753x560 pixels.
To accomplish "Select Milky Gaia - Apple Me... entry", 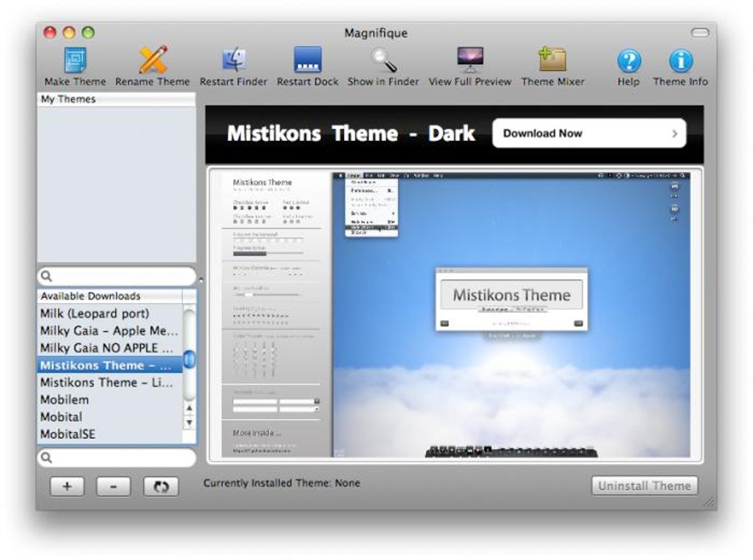I will click(x=111, y=331).
